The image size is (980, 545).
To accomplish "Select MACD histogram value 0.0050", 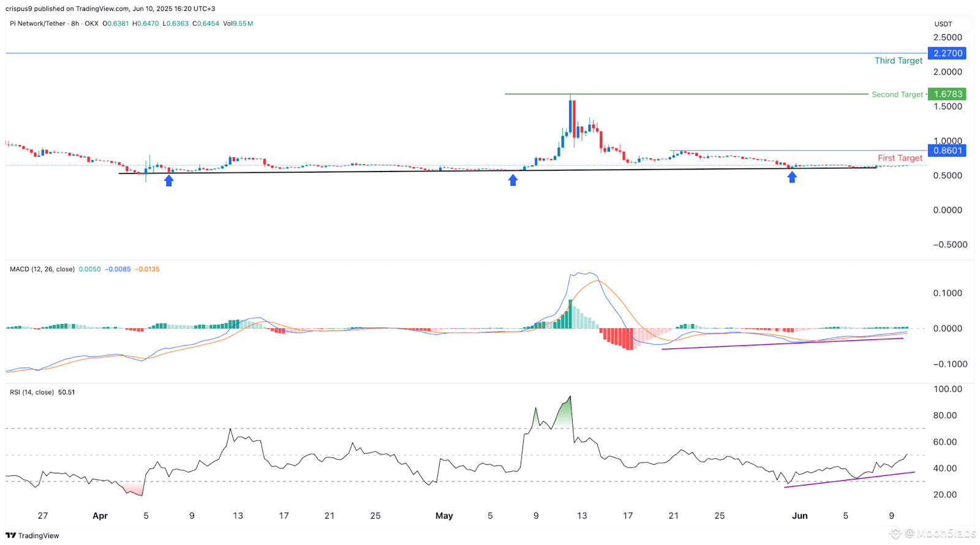I will point(90,269).
